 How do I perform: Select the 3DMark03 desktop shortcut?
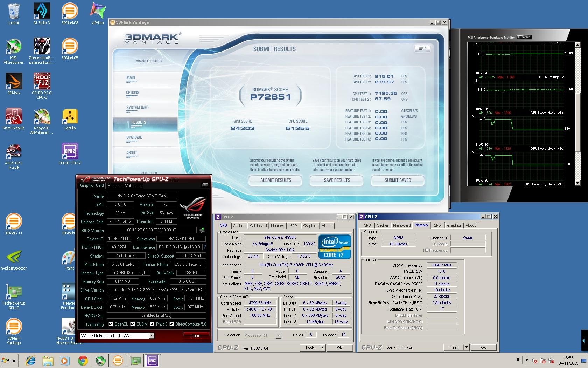(x=70, y=14)
